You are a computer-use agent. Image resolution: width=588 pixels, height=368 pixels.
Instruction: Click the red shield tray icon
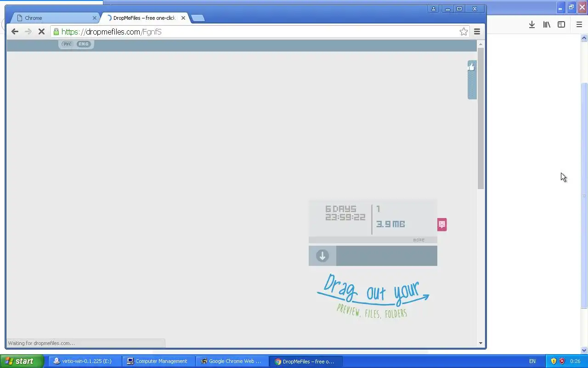point(562,361)
